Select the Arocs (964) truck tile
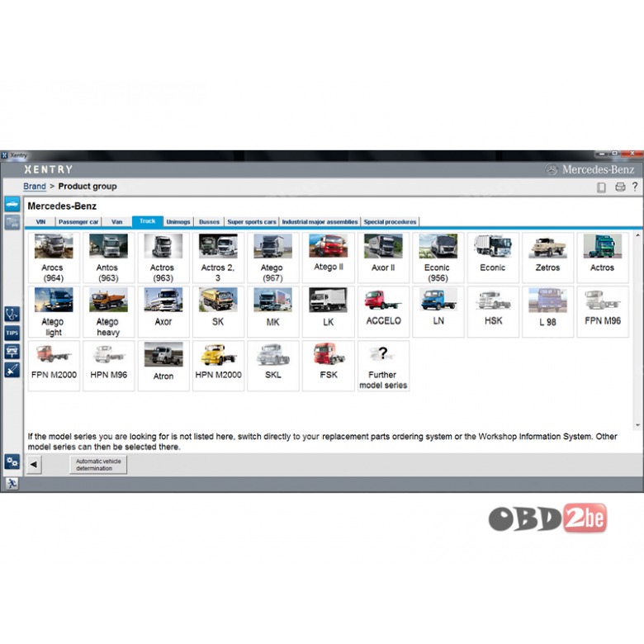This screenshot has height=644, width=644. pyautogui.click(x=54, y=258)
